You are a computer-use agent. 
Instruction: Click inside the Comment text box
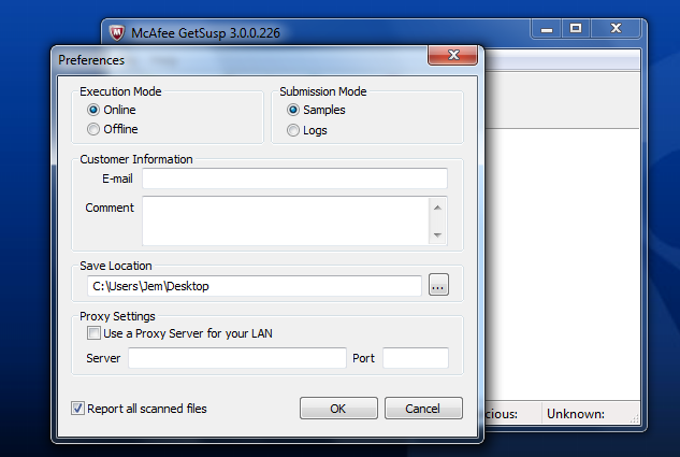(286, 221)
